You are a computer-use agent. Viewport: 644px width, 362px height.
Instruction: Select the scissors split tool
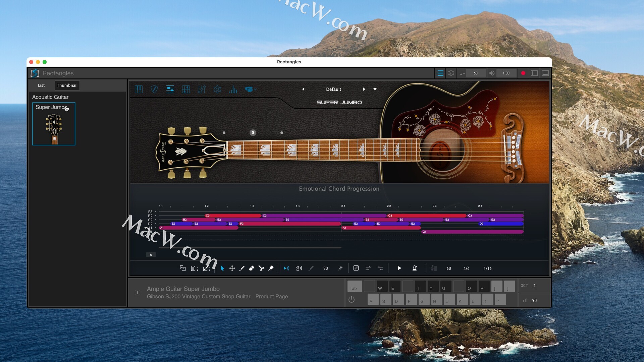[x=261, y=268]
